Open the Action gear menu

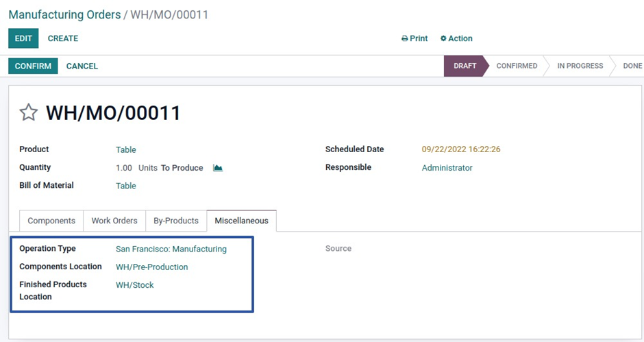click(456, 38)
